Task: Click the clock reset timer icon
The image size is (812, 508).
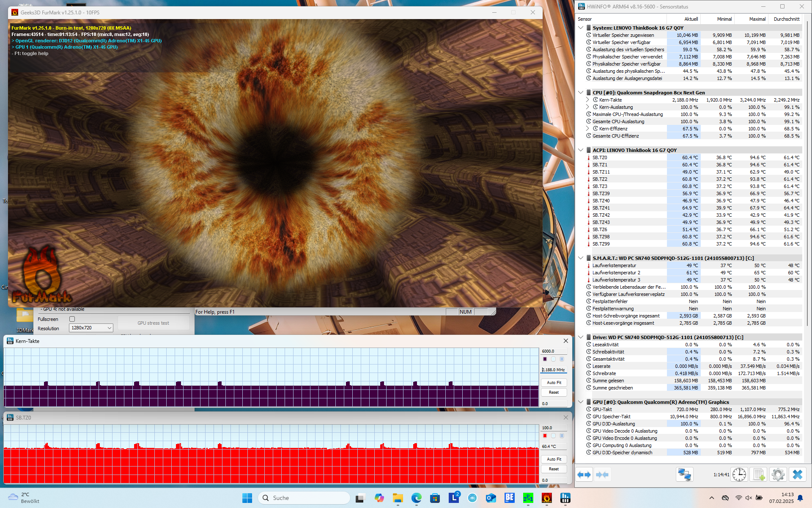Action: point(739,475)
